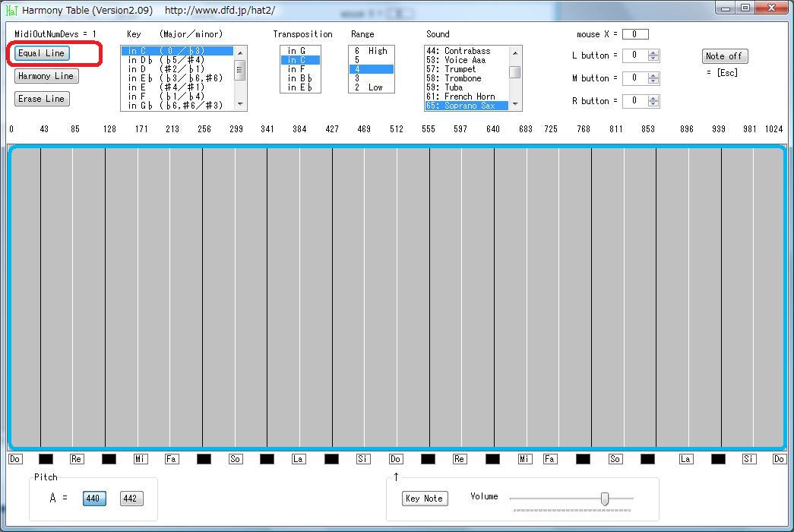Click the Key list scroll down arrow
Viewport: 794px width, 532px height.
(x=240, y=104)
